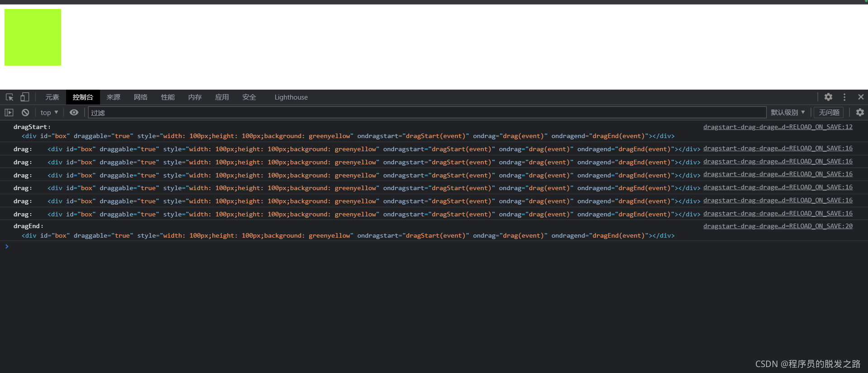Click the dragEnd: log label
The width and height of the screenshot is (868, 373).
tap(29, 226)
